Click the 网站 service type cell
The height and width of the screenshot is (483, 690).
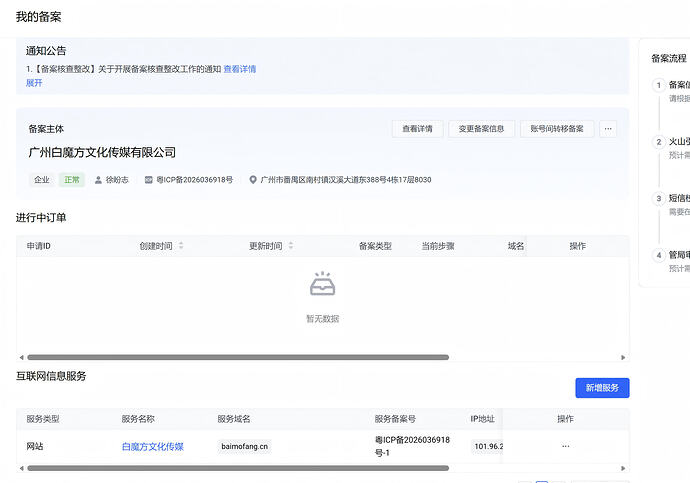coord(35,446)
